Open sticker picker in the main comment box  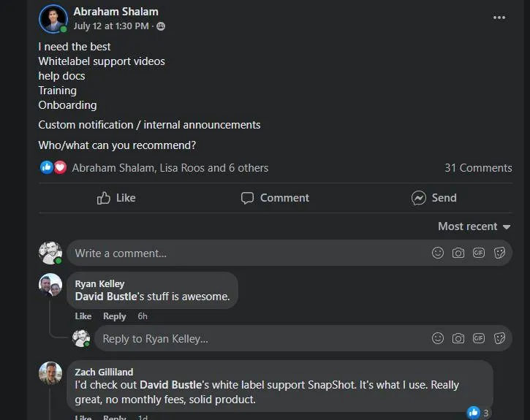point(500,253)
